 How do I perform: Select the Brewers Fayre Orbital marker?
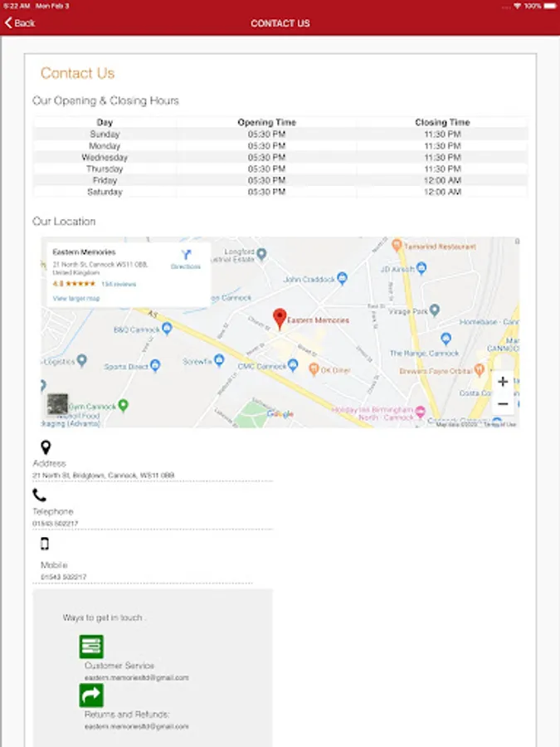[x=480, y=369]
